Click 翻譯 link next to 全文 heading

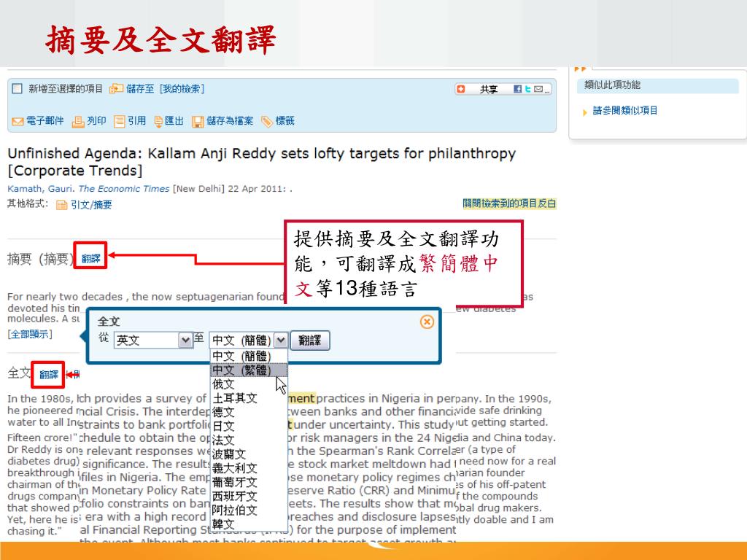click(49, 375)
